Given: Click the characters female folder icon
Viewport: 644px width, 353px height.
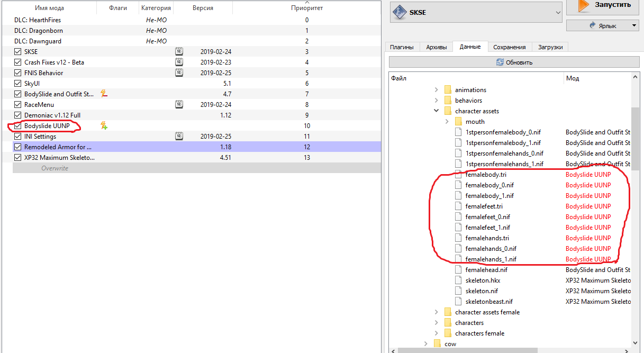Looking at the screenshot, I should (x=447, y=333).
